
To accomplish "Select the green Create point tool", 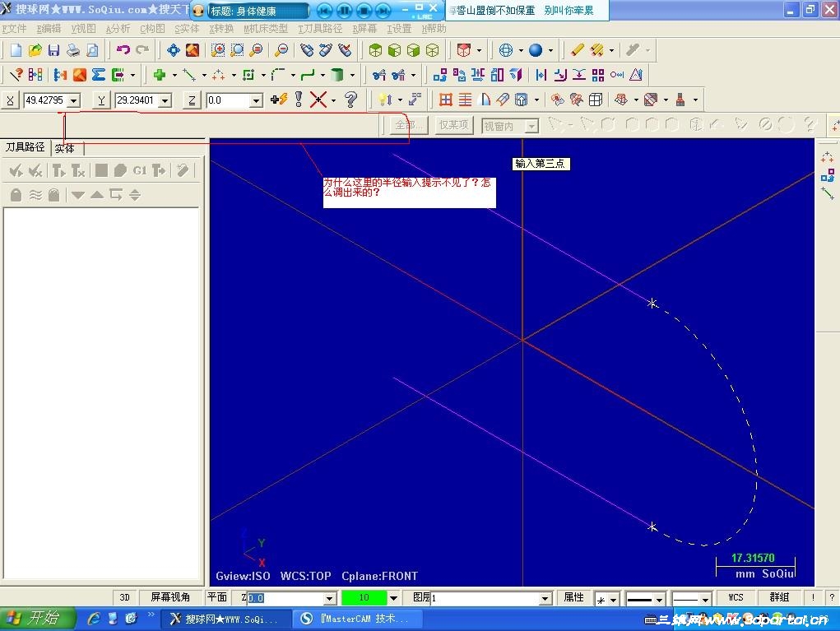I will 159,75.
